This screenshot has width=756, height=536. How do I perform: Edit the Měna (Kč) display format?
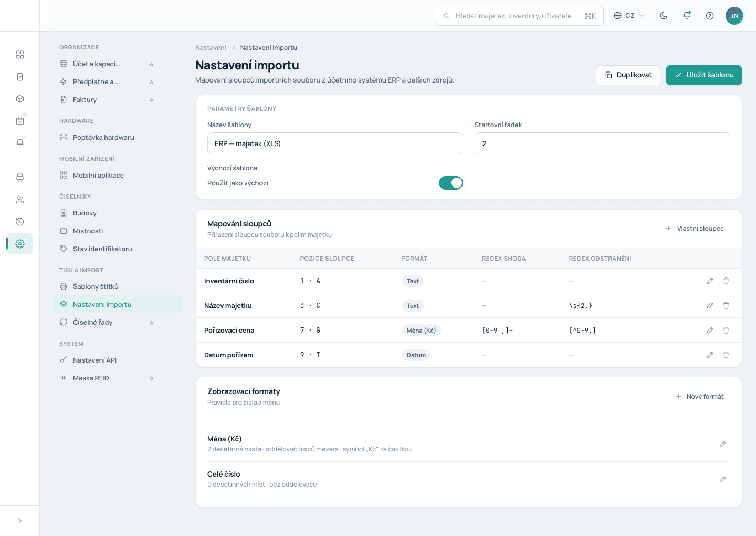tap(722, 445)
